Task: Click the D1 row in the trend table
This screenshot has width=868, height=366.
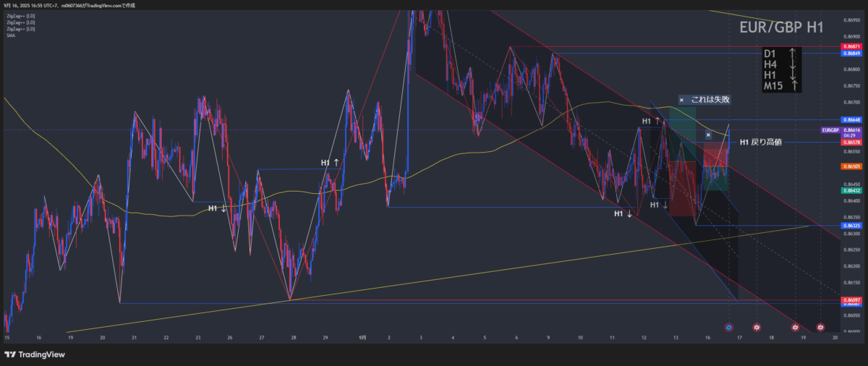Action: click(781, 53)
